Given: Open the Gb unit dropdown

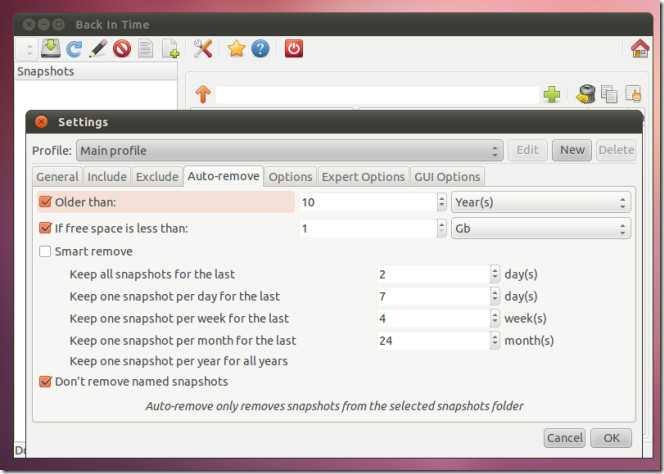Looking at the screenshot, I should click(x=541, y=228).
